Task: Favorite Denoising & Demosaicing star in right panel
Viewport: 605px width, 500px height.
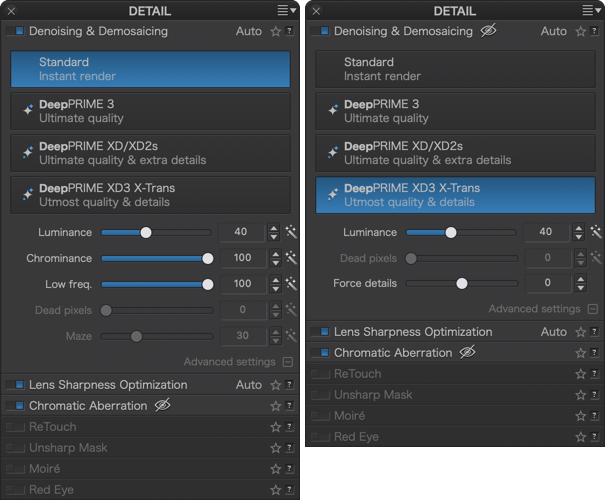Action: (580, 31)
